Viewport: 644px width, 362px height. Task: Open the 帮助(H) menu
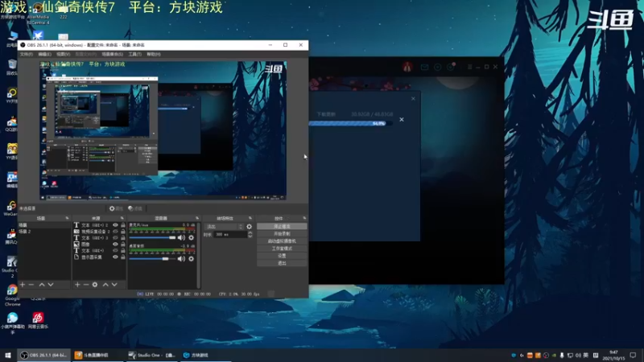tap(154, 54)
